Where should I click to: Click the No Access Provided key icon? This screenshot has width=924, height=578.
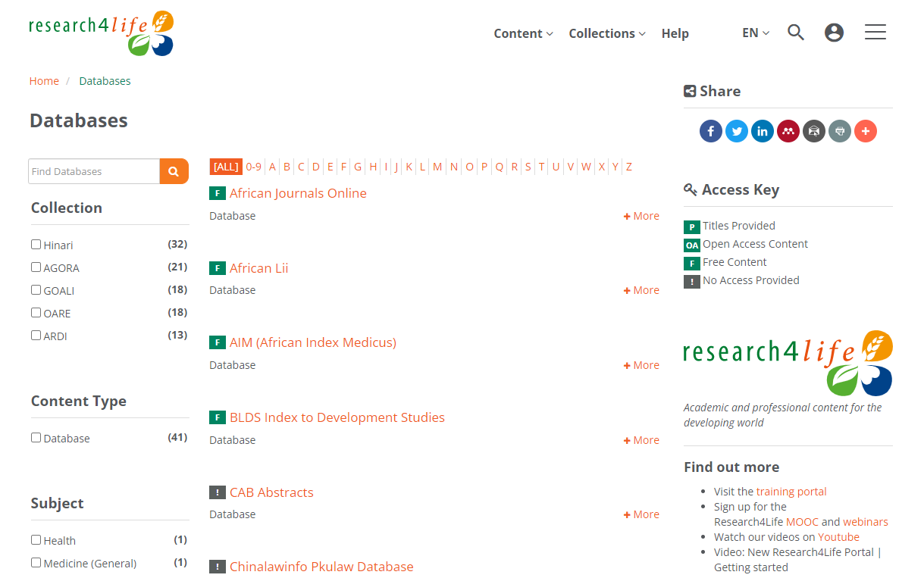[691, 281]
